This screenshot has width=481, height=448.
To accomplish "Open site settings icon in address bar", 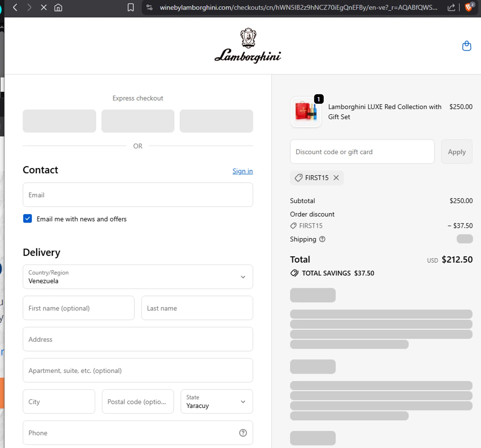I will pos(149,7).
